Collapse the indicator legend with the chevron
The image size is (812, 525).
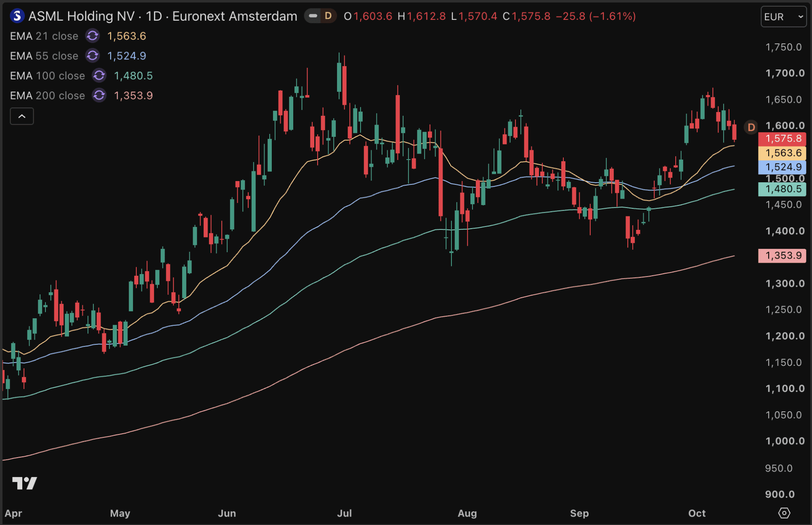[x=22, y=116]
